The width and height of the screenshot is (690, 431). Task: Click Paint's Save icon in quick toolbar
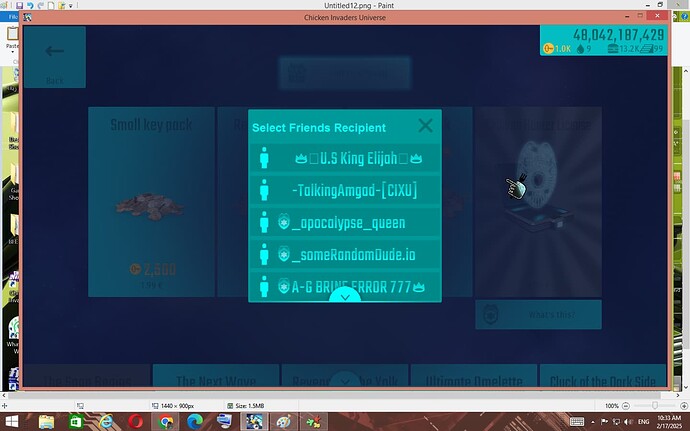(x=19, y=5)
